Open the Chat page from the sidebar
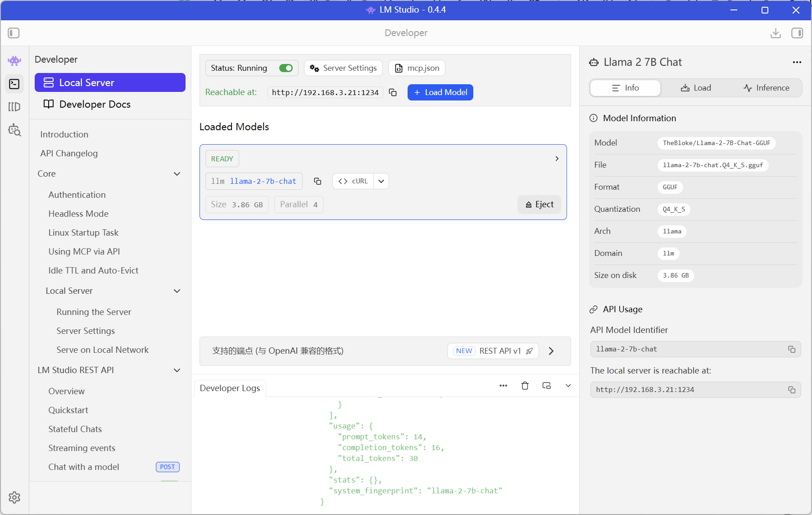Image resolution: width=812 pixels, height=515 pixels. point(14,60)
